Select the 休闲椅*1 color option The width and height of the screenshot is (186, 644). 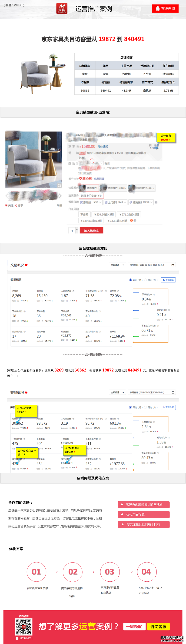coord(89,188)
